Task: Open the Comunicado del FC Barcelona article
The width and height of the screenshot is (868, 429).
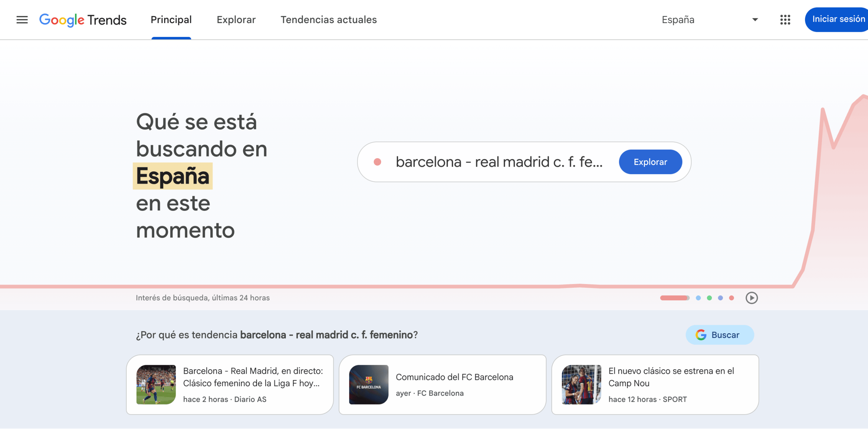Action: [442, 385]
